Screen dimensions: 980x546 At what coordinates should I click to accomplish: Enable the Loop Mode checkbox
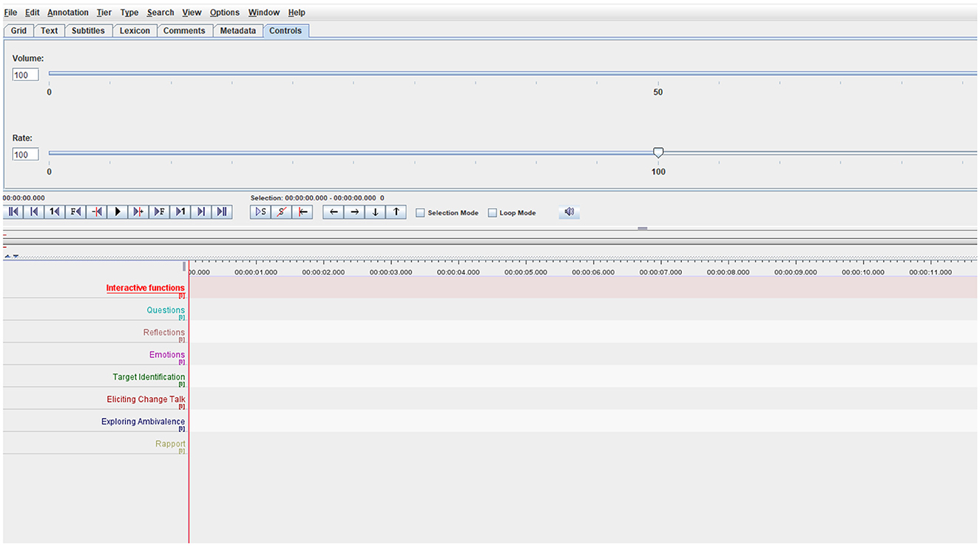click(x=493, y=213)
